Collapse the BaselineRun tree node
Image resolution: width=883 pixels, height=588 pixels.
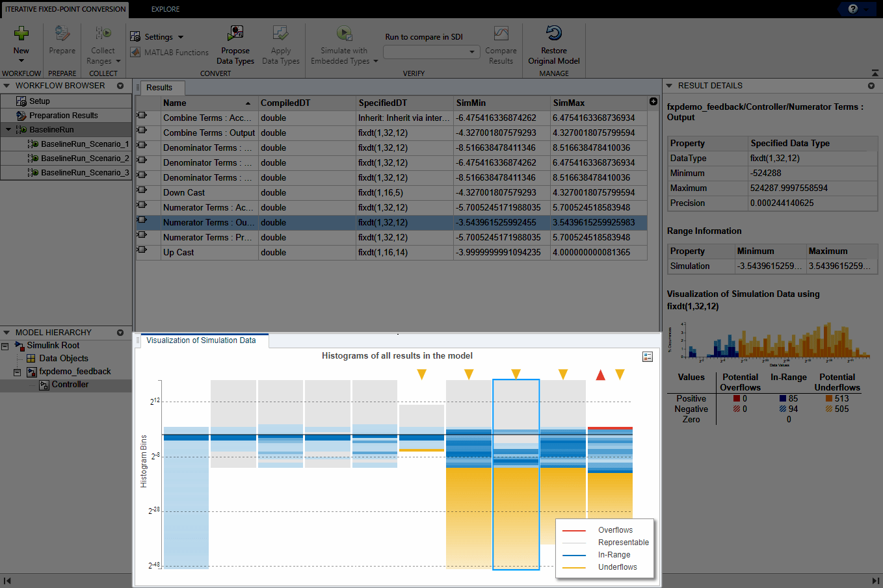coord(8,129)
